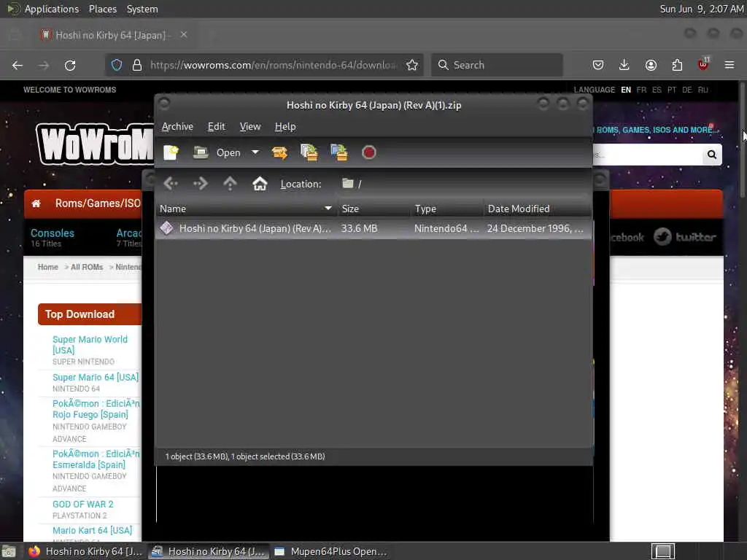747x560 pixels.
Task: Sort by Date Modified column header
Action: (538, 209)
